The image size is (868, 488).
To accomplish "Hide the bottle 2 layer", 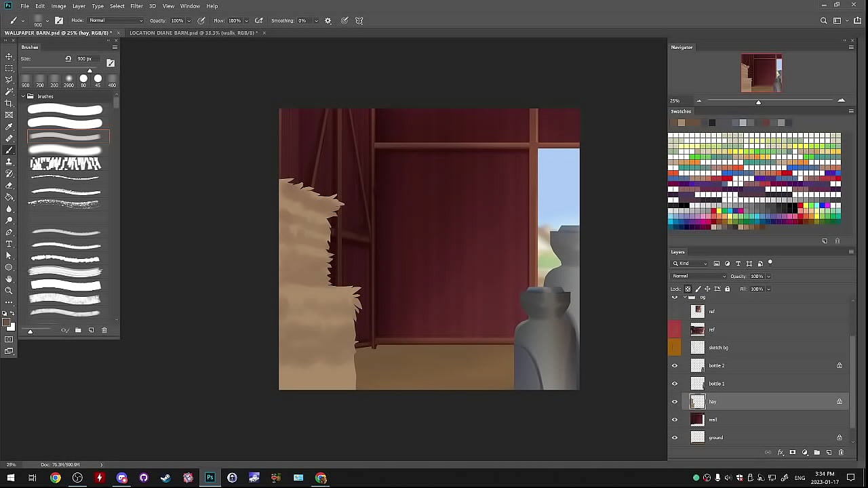I will (674, 365).
